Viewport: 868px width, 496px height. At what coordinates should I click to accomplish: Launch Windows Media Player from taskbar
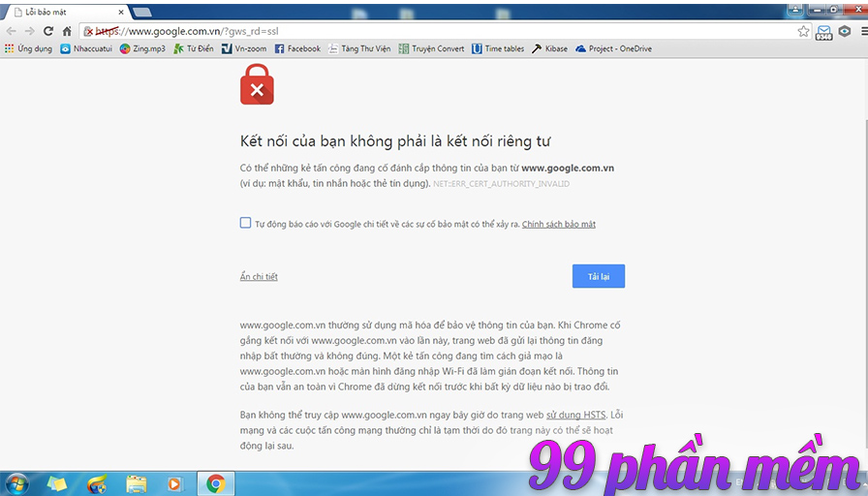[x=175, y=482]
